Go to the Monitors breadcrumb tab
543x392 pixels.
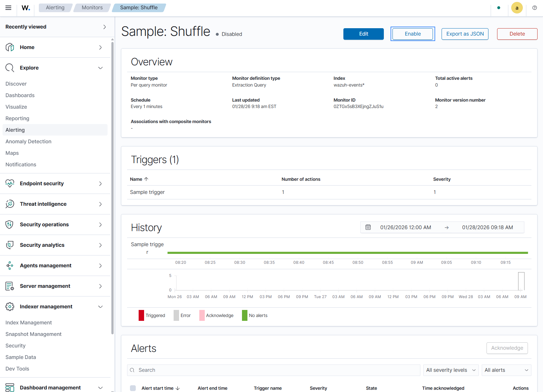[x=92, y=8]
